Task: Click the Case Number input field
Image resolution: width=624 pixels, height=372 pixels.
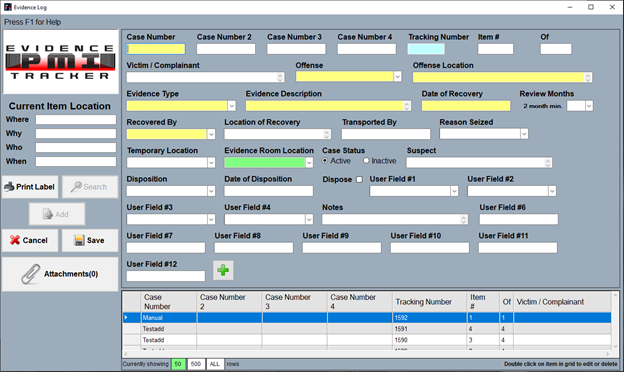Action: (x=156, y=49)
